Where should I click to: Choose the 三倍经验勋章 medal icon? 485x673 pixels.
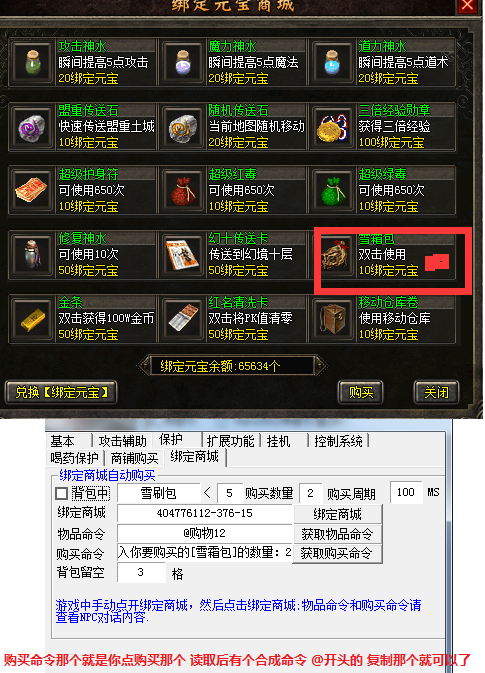[333, 127]
